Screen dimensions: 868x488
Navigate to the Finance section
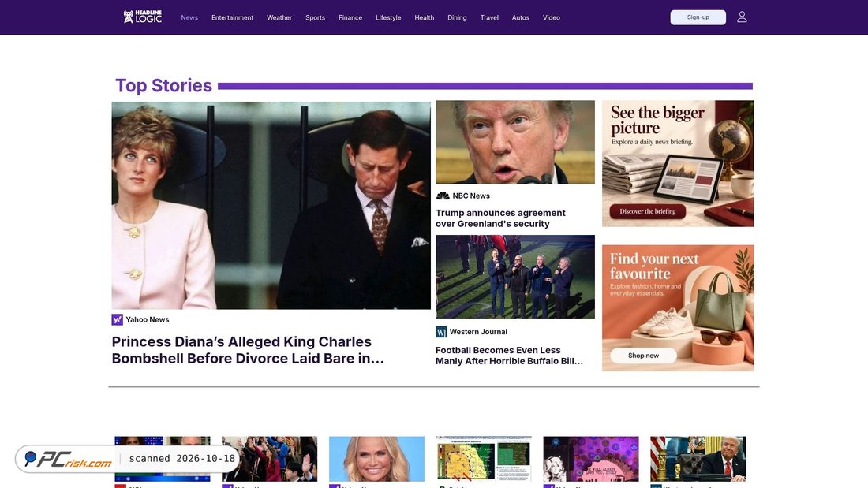(350, 17)
